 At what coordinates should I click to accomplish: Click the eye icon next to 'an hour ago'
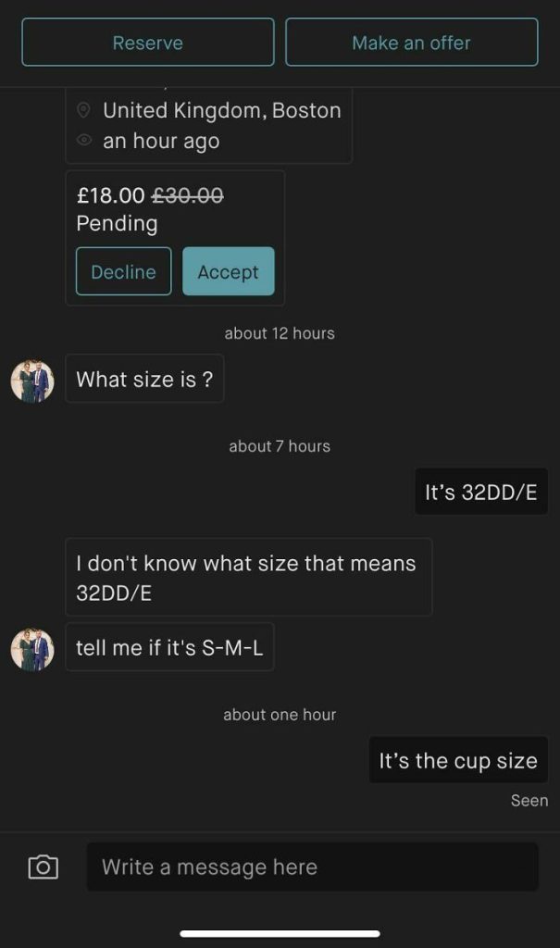(84, 141)
